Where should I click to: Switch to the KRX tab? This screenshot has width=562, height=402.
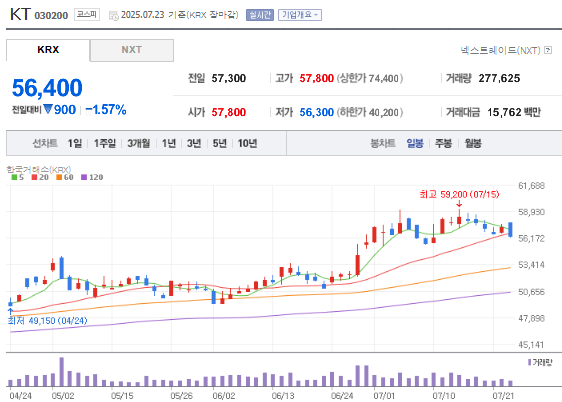[x=48, y=50]
